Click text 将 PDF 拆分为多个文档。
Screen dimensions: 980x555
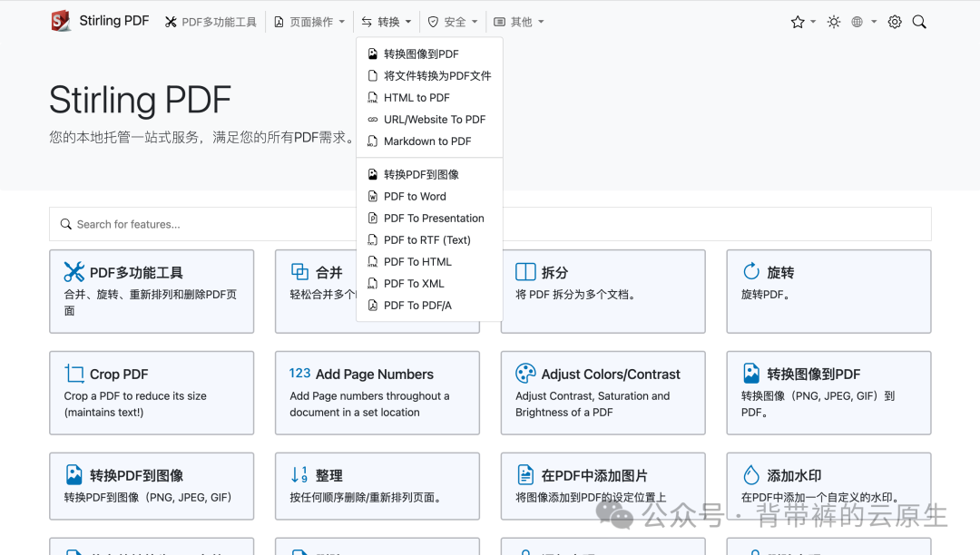(x=575, y=295)
